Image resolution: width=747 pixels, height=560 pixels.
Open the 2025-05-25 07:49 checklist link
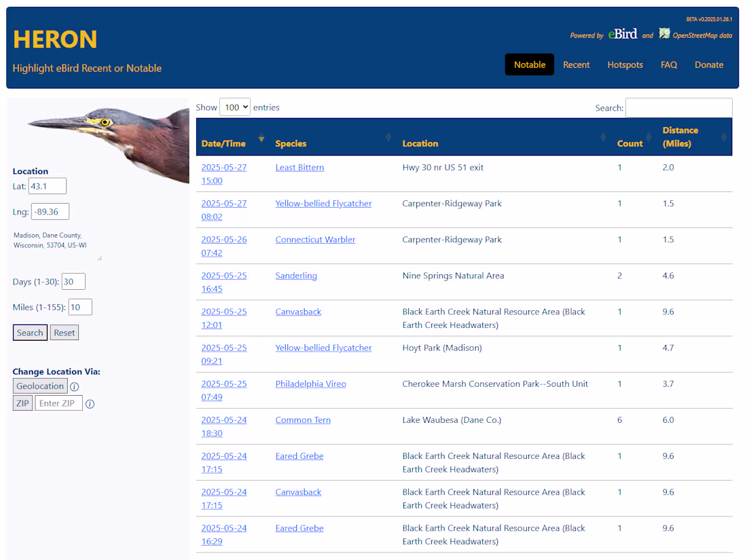pos(224,390)
